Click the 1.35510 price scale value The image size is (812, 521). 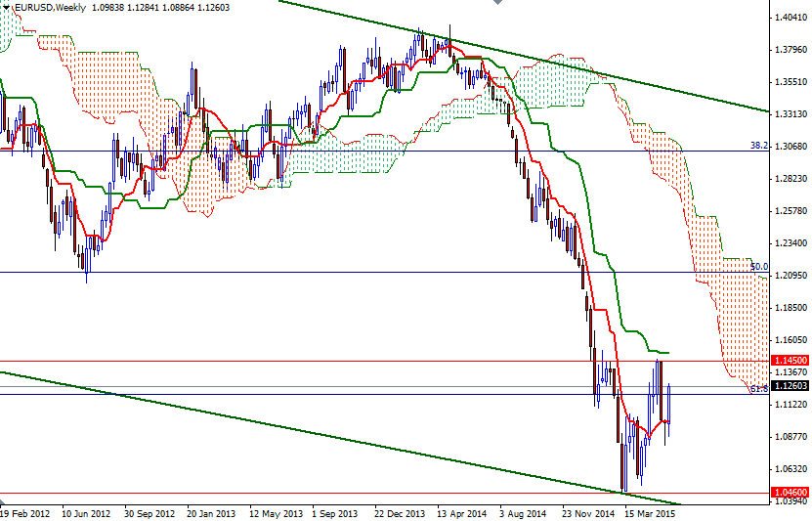791,82
